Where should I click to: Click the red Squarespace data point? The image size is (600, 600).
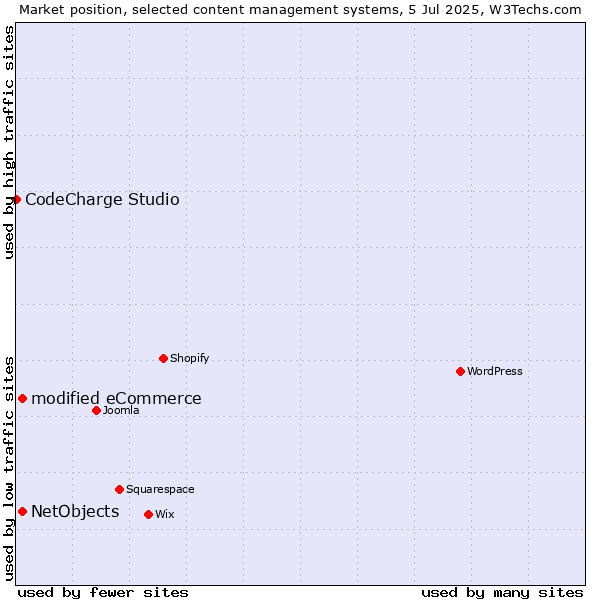[x=119, y=489]
